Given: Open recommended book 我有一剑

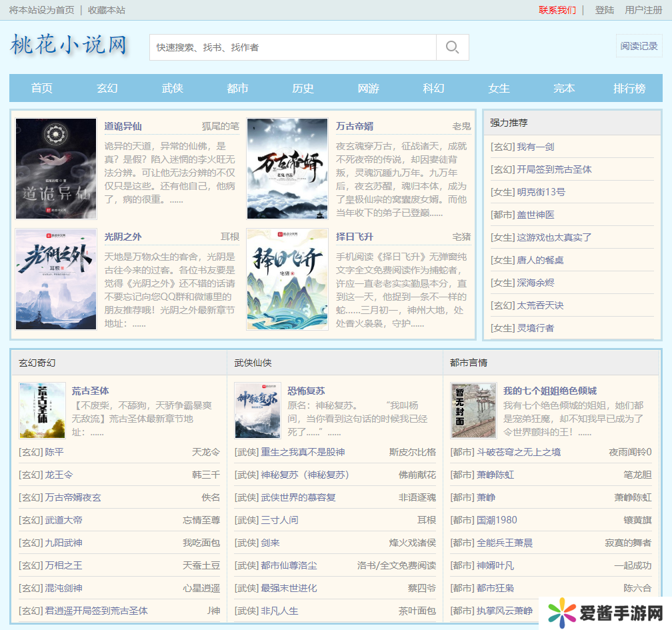Looking at the screenshot, I should click(535, 147).
